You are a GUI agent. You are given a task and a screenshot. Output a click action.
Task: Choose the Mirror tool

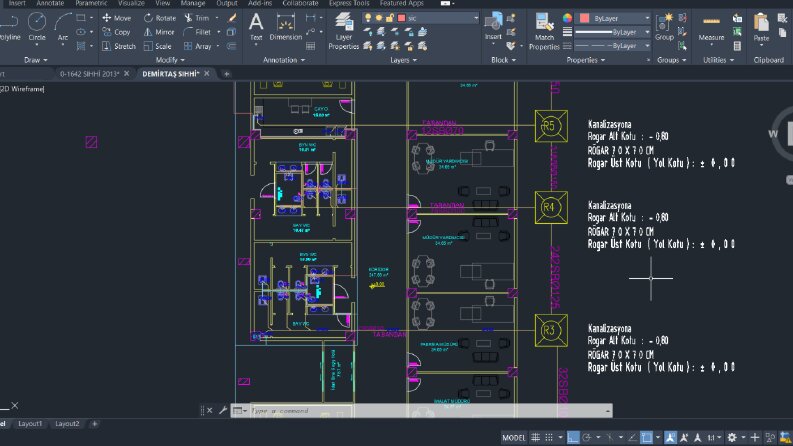(159, 32)
